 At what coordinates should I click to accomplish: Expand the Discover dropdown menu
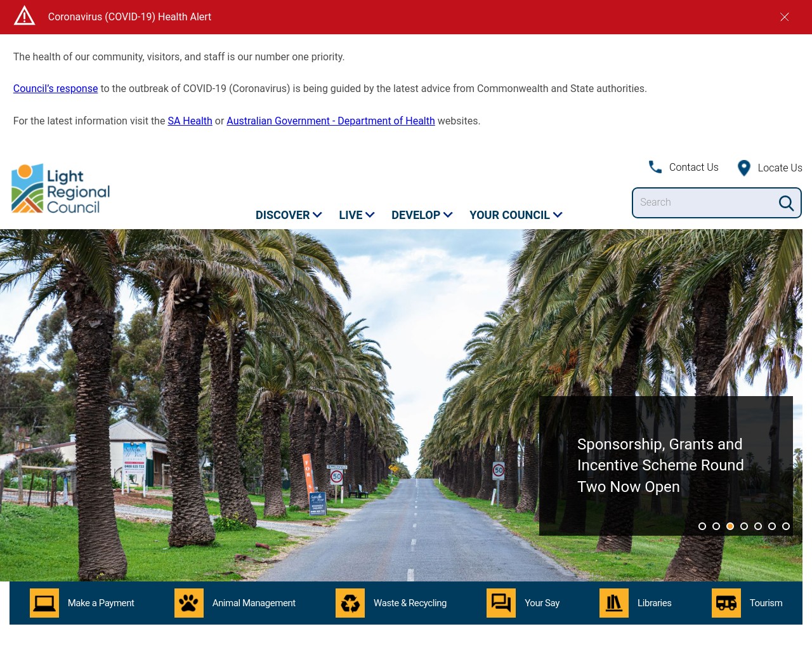tap(289, 215)
